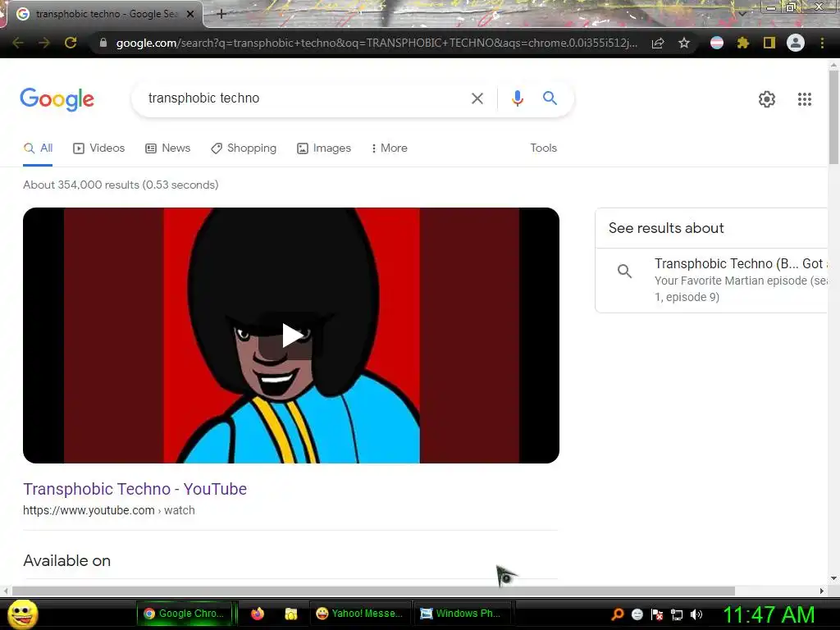Image resolution: width=840 pixels, height=630 pixels.
Task: Close the transphobic techno Google tab
Action: tap(190, 14)
